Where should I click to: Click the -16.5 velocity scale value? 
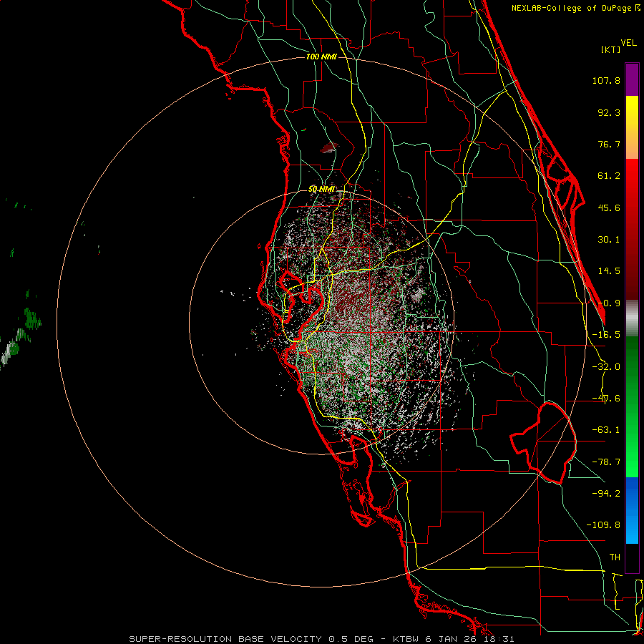(x=606, y=335)
